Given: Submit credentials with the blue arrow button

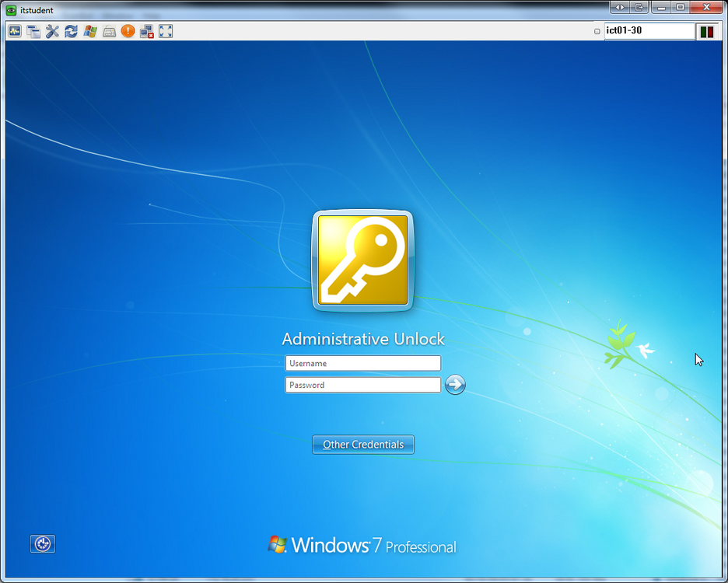Looking at the screenshot, I should tap(455, 385).
